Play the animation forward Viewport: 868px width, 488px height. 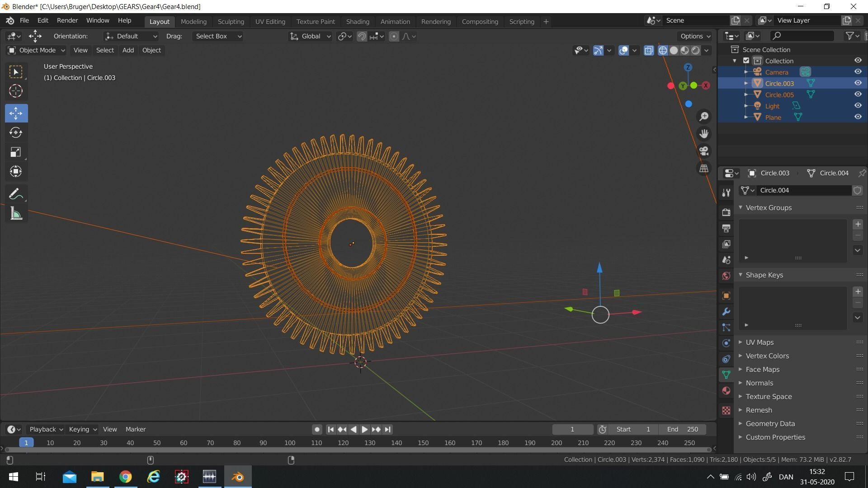pos(364,429)
